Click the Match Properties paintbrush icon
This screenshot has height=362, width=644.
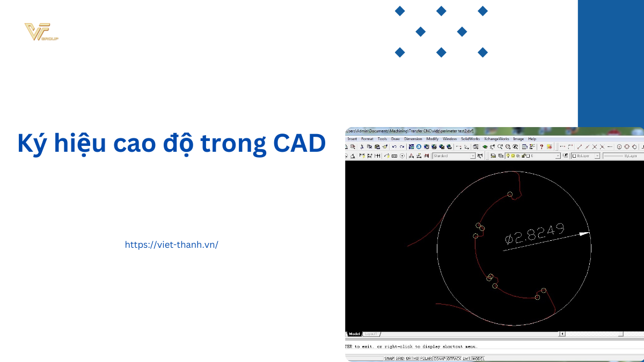(x=385, y=146)
